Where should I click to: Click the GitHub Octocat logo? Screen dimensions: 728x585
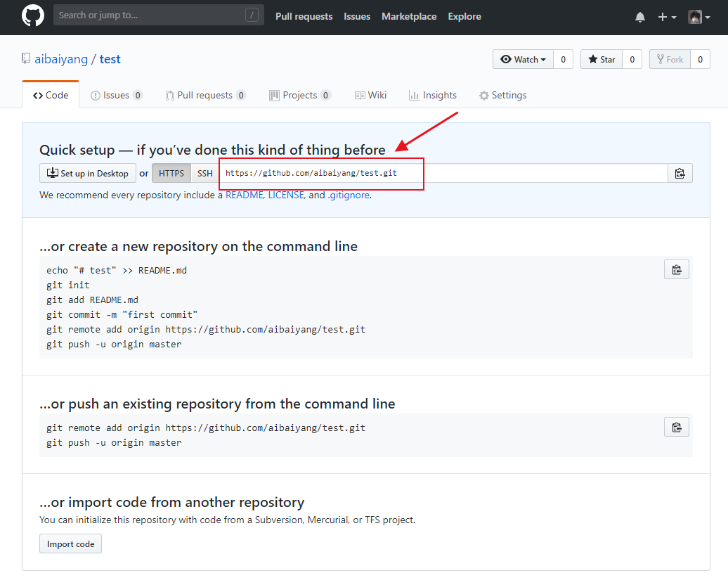coord(33,15)
